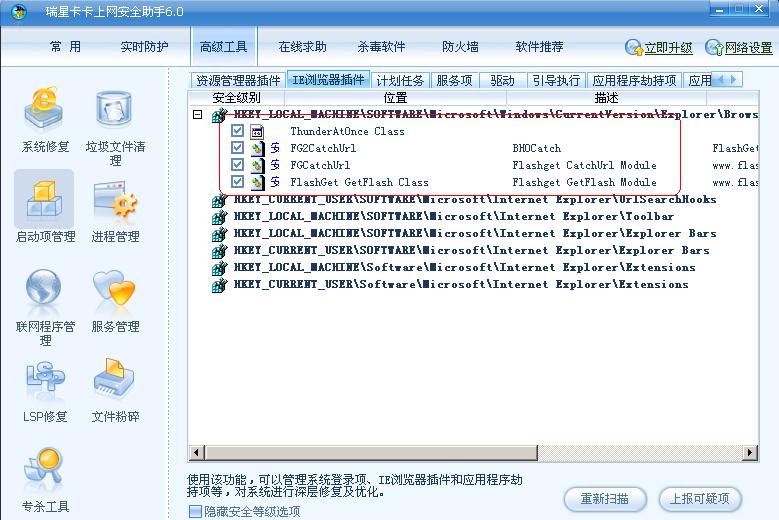Viewport: 779px width, 520px height.
Task: Uncheck the FGCatchUrl checkbox
Action: click(237, 164)
